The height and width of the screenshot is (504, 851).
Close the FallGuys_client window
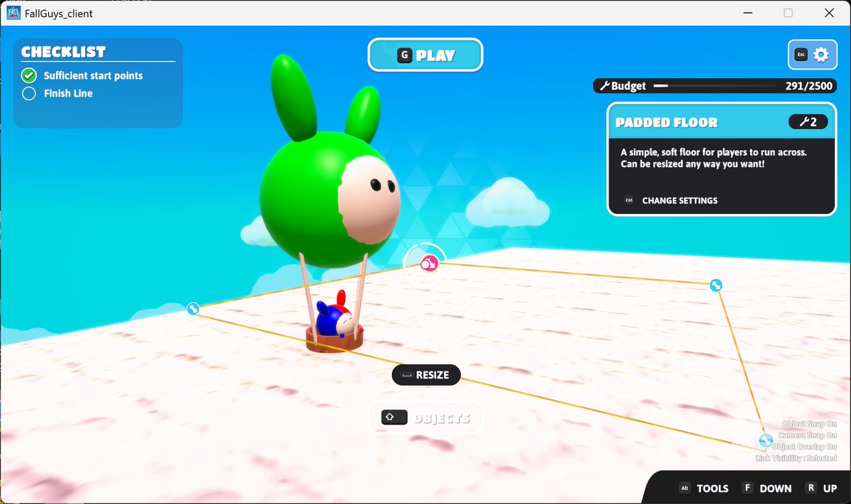[828, 13]
